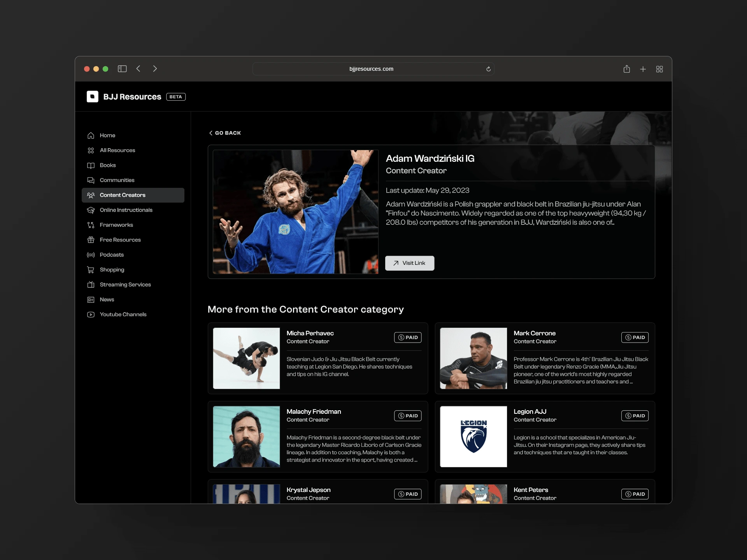
Task: Click the GO BACK link
Action: pyautogui.click(x=225, y=133)
